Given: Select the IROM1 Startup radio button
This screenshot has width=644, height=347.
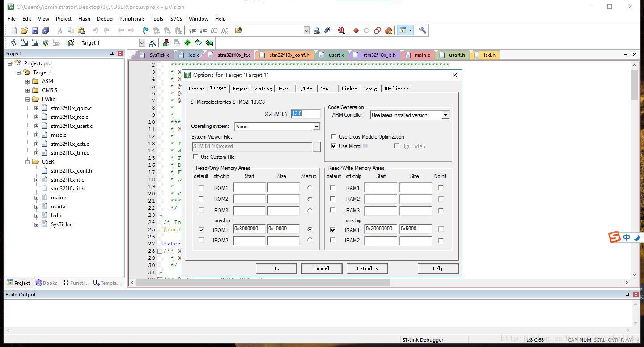Looking at the screenshot, I should pyautogui.click(x=309, y=229).
